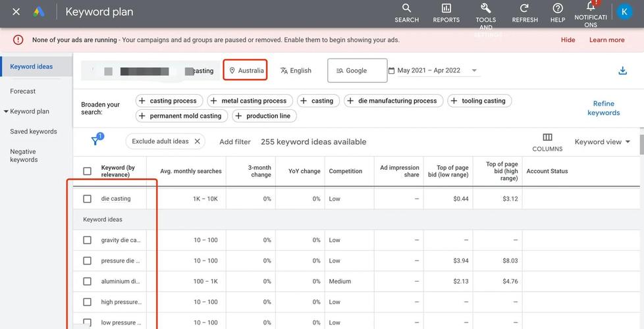Click the Google Ads logo
This screenshot has height=329, width=644.
(39, 12)
